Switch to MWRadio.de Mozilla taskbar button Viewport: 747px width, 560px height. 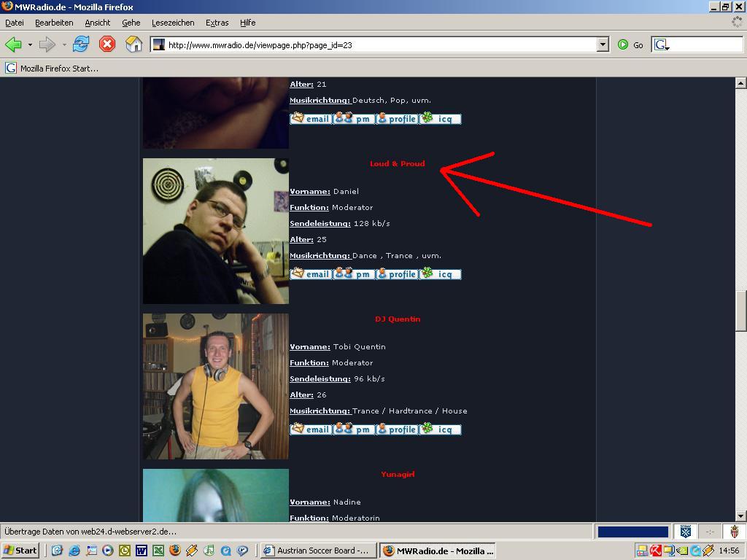point(438,551)
